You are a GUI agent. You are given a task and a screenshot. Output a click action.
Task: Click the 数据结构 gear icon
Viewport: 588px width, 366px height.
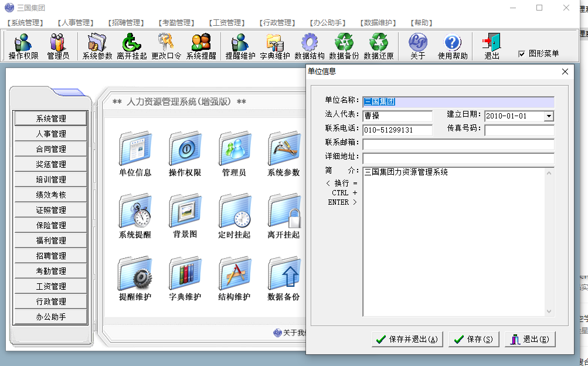click(x=310, y=46)
